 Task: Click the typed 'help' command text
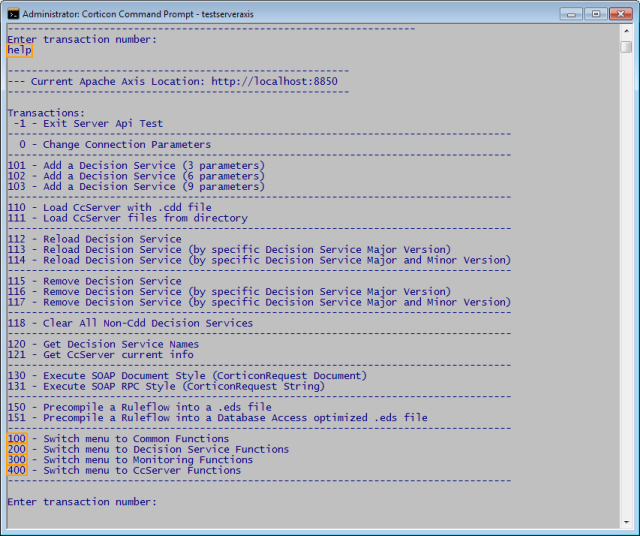point(20,50)
